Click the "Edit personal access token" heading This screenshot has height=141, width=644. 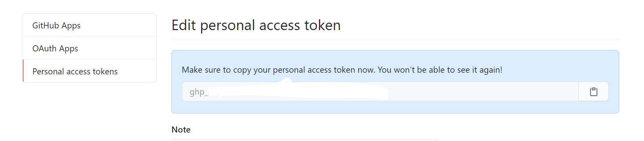click(256, 25)
